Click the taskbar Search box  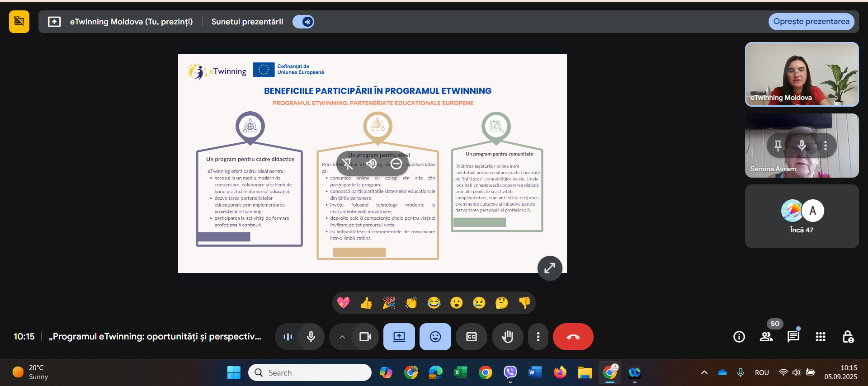click(x=310, y=372)
